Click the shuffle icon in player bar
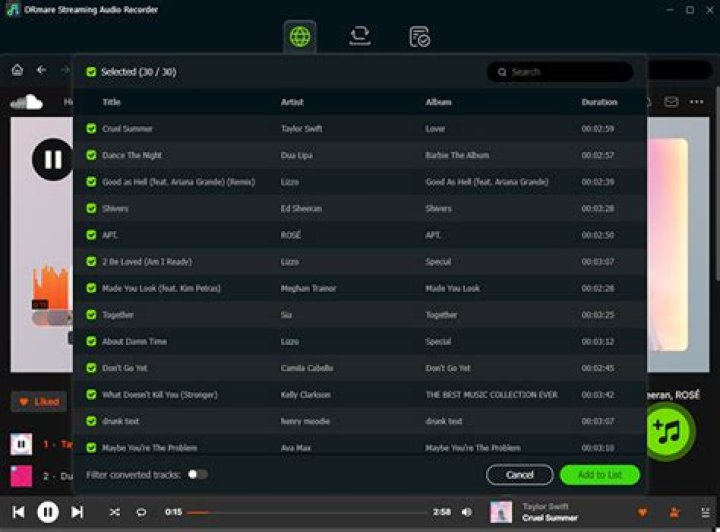Screen dimensions: 720x532 click(x=115, y=512)
